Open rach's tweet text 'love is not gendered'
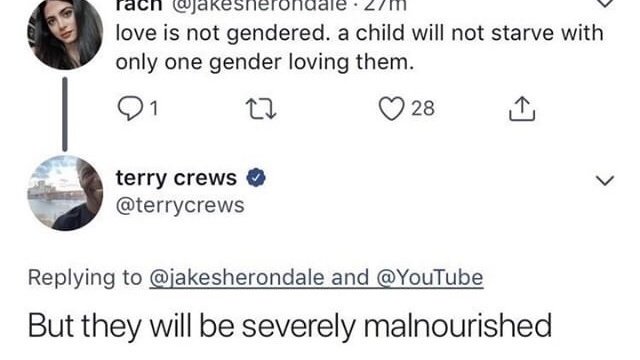This screenshot has height=360, width=640. pos(359,47)
